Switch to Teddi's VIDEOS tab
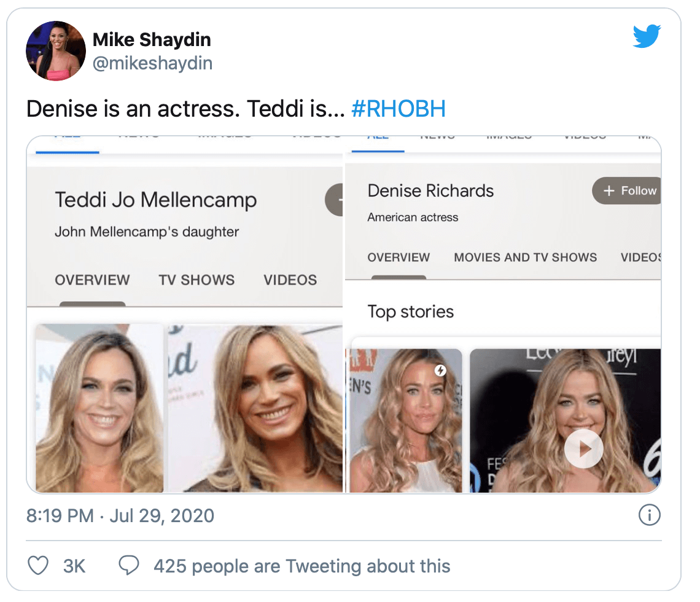Image resolution: width=700 pixels, height=602 pixels. (290, 280)
